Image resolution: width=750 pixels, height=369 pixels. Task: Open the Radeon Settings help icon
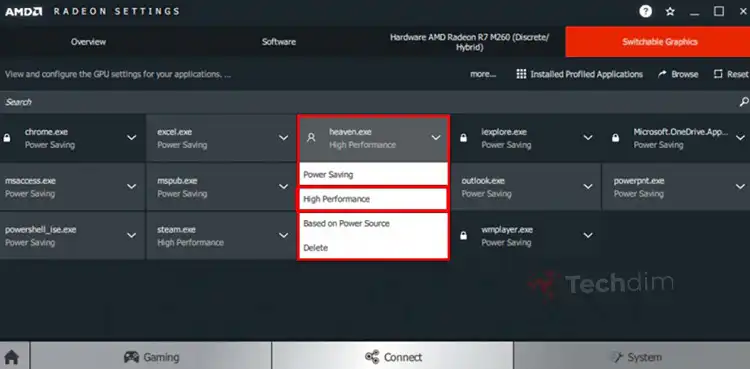point(646,11)
